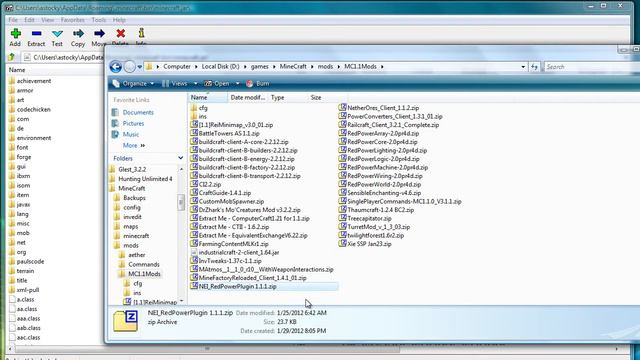Select the industrialcraft-2-client_1.64.jar file
This screenshot has height=360, width=640.
[x=235, y=252]
